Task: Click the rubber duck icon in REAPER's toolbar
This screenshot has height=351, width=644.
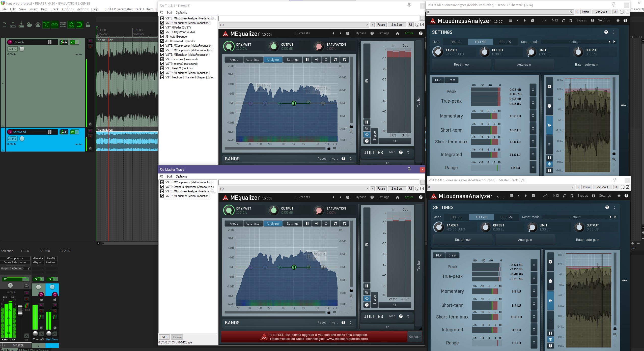Action: (30, 25)
